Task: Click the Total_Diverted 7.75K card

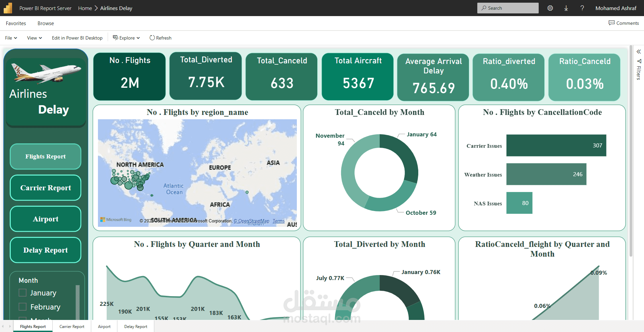Action: pos(206,76)
